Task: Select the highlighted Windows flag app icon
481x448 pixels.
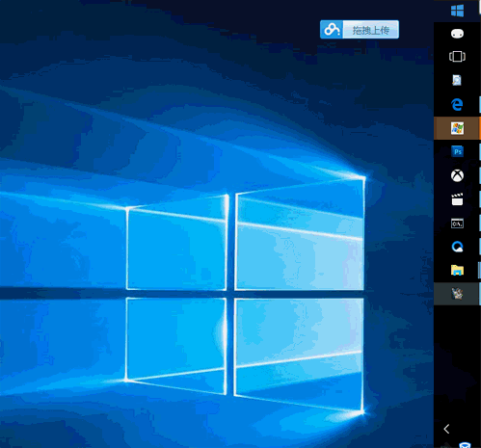Action: [457, 128]
